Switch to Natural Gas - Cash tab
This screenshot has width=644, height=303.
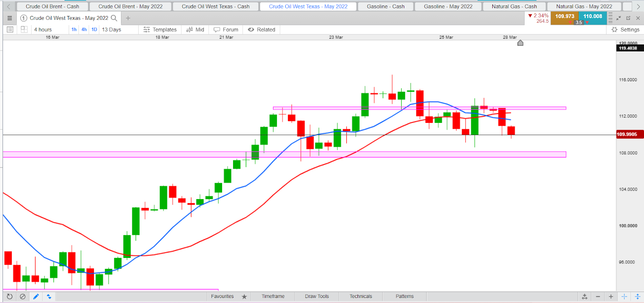click(x=514, y=6)
